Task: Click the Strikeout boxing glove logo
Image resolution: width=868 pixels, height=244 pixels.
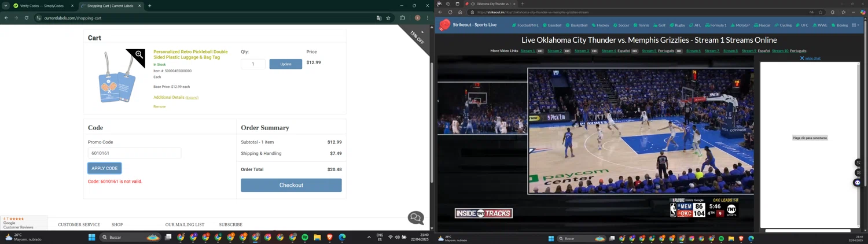Action: point(444,25)
